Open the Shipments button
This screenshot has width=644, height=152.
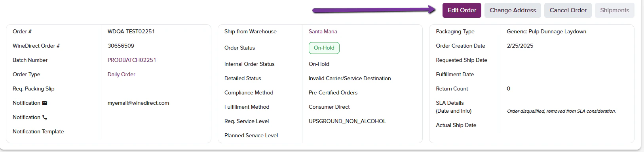[614, 10]
